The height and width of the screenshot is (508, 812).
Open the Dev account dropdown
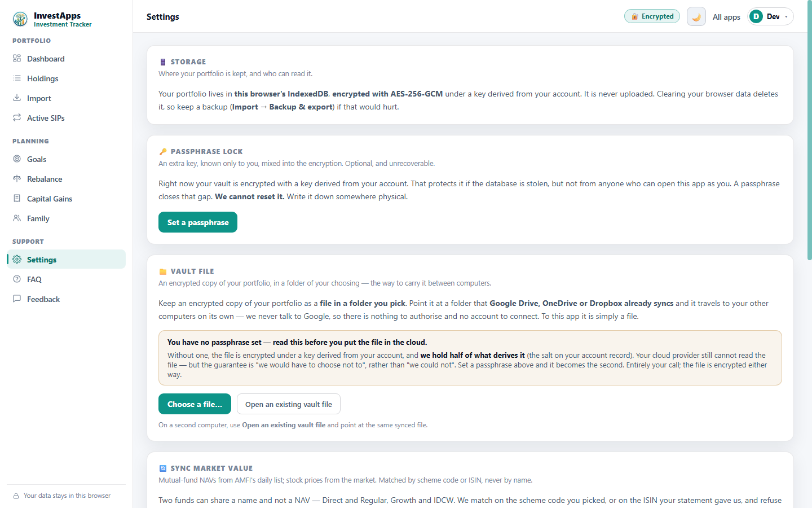(770, 16)
